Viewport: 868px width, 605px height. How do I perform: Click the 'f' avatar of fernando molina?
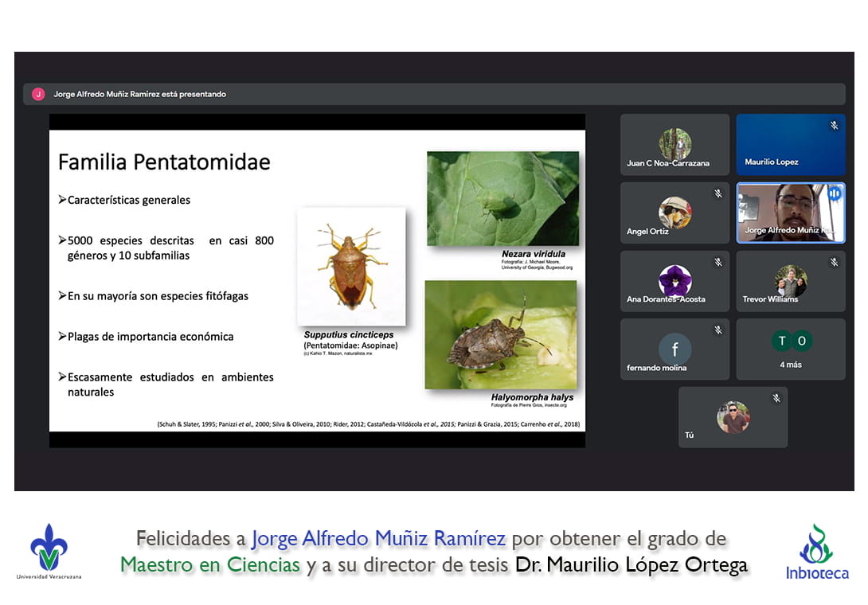(x=674, y=349)
